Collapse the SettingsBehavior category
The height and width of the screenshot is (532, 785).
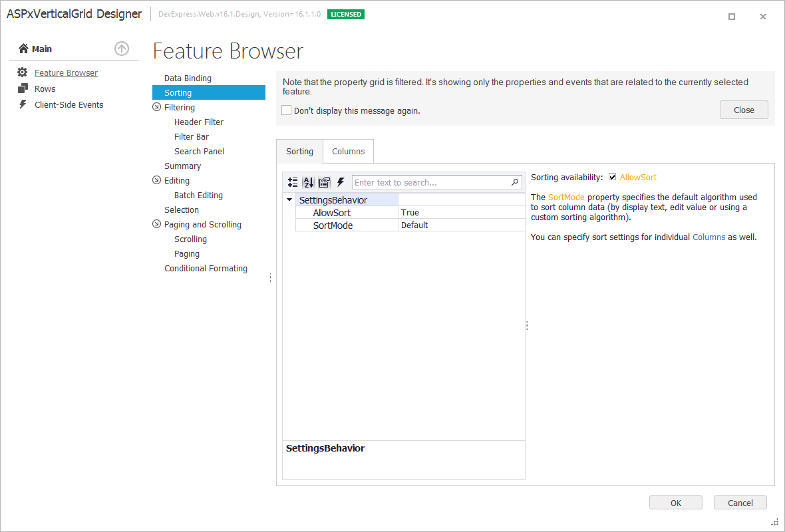(289, 199)
